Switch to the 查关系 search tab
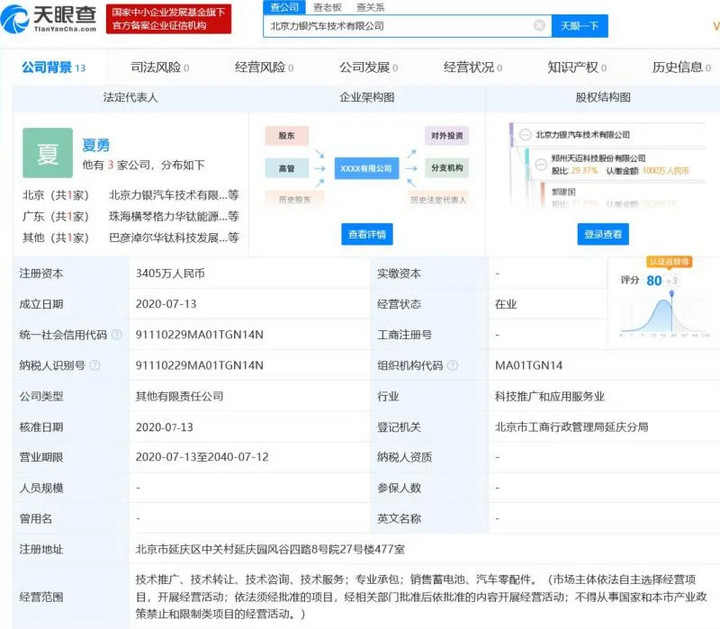Screen dimensions: 720x629 pos(370,7)
